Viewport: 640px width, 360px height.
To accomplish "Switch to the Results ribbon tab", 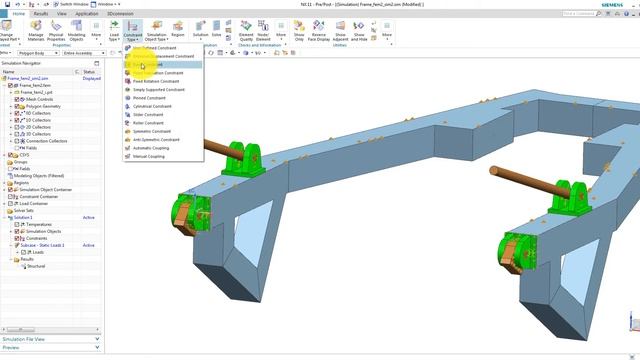I will pyautogui.click(x=41, y=13).
